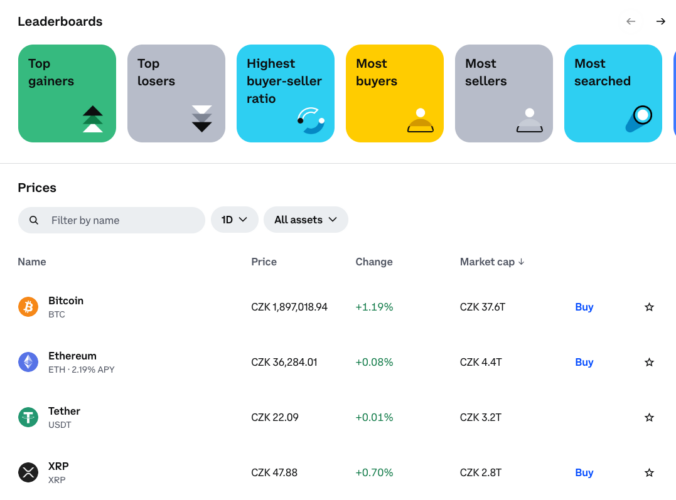This screenshot has height=500, width=676.
Task: Sort by Price column header
Action: [264, 262]
